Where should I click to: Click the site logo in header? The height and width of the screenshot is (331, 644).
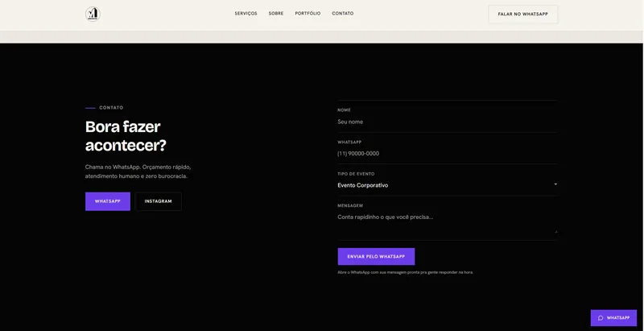click(93, 14)
